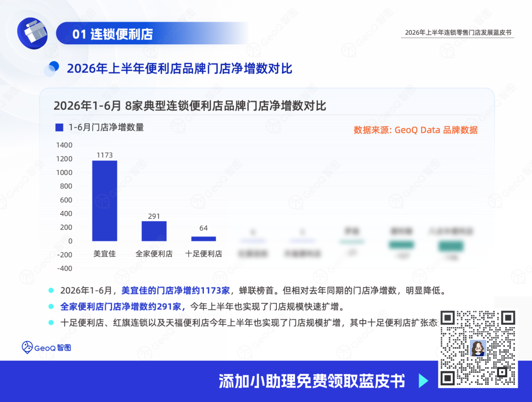Click the blue legend swatch for 1-6月门店净增数量

pyautogui.click(x=60, y=128)
